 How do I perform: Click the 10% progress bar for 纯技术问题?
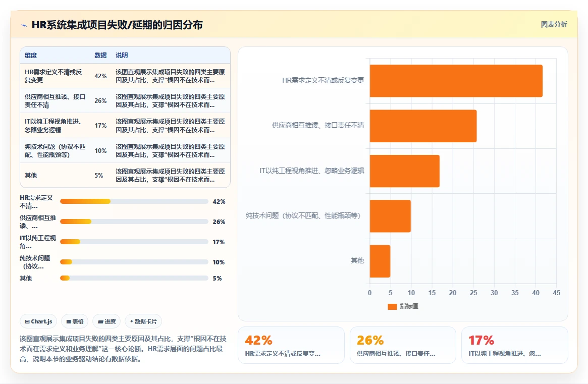coord(134,262)
